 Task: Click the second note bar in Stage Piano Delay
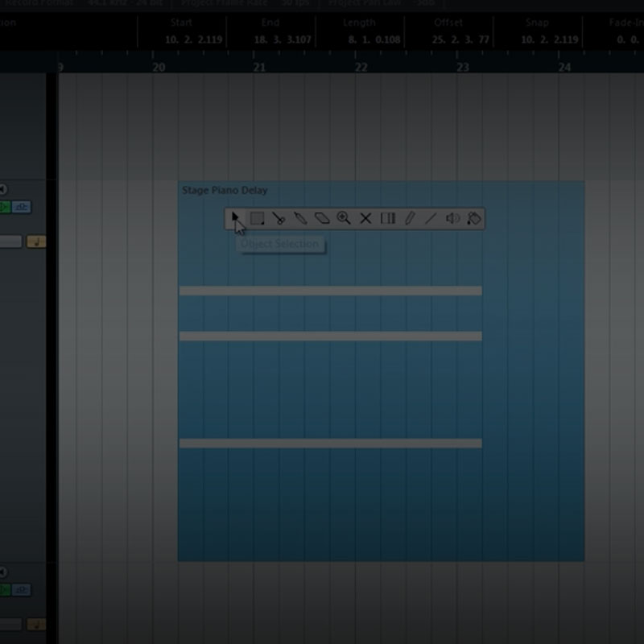pyautogui.click(x=331, y=336)
